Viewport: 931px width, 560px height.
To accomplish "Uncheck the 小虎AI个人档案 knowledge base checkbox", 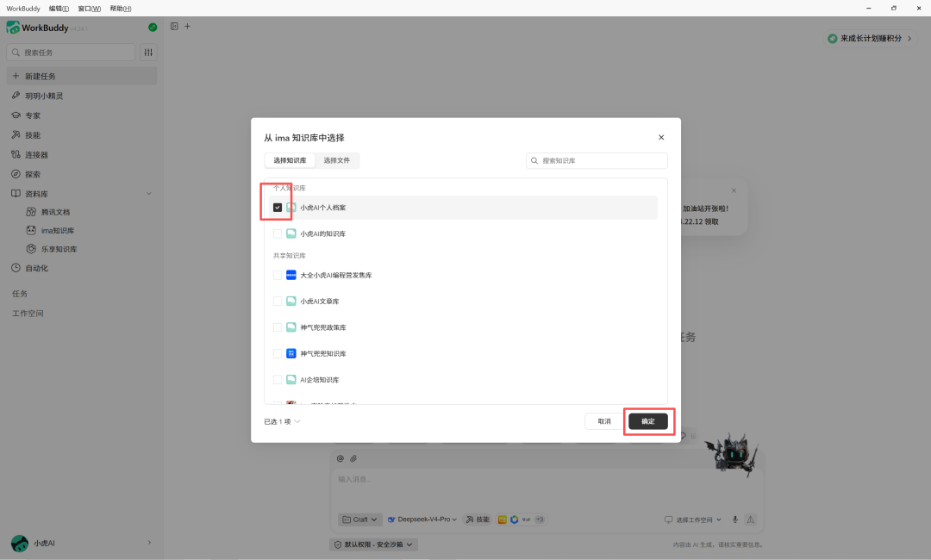I will [x=278, y=208].
